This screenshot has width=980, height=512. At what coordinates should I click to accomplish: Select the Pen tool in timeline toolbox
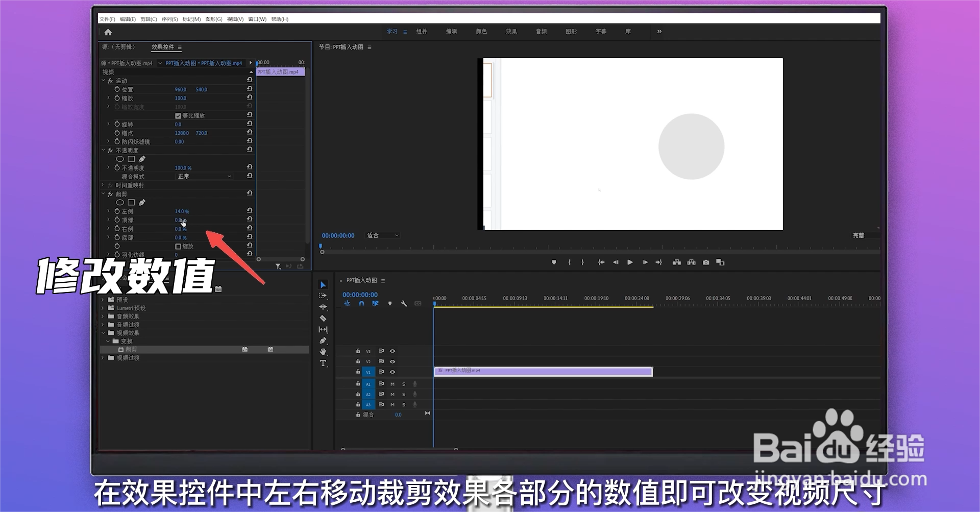(323, 340)
